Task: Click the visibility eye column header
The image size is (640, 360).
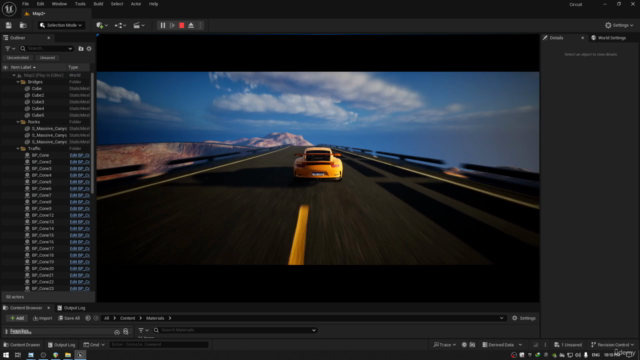Action: point(5,67)
